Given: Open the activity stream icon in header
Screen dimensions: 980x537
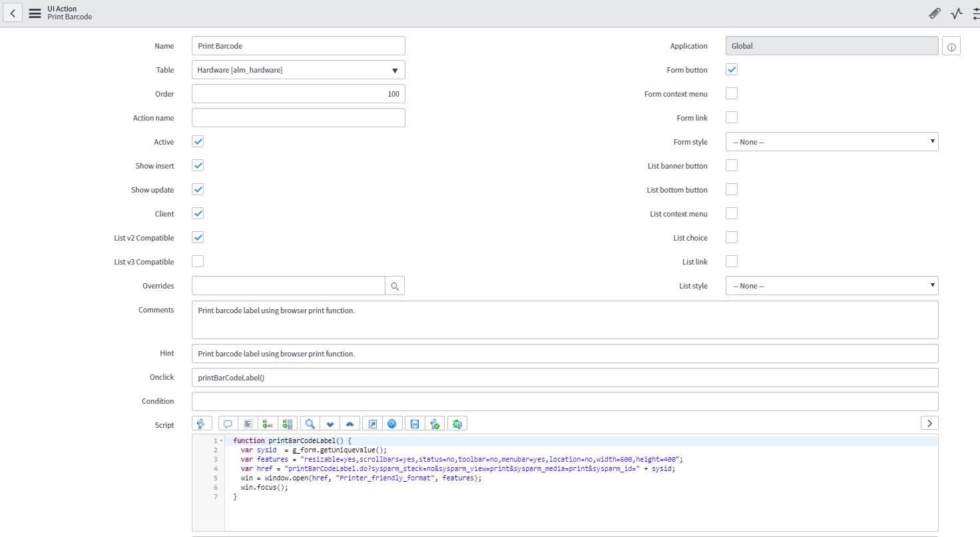Looking at the screenshot, I should (x=957, y=13).
